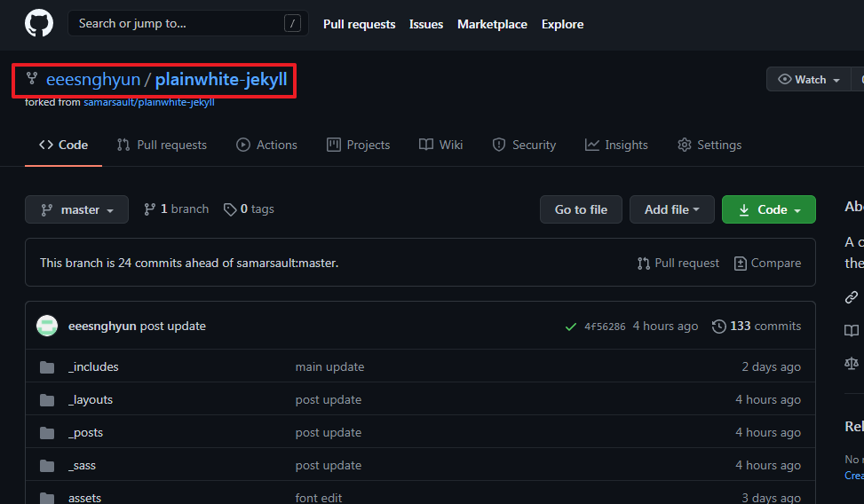Click the folder icon beside _layouts
Screen dimensions: 864x504
[47, 400]
